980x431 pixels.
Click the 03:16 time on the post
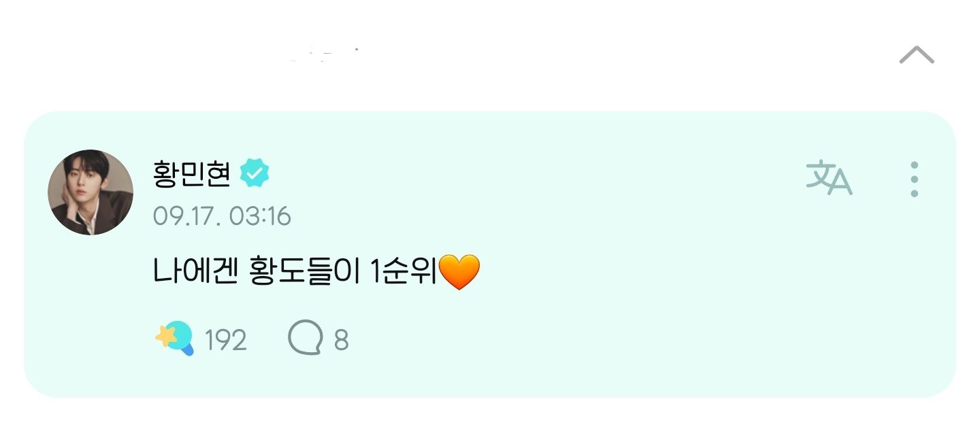(x=260, y=217)
